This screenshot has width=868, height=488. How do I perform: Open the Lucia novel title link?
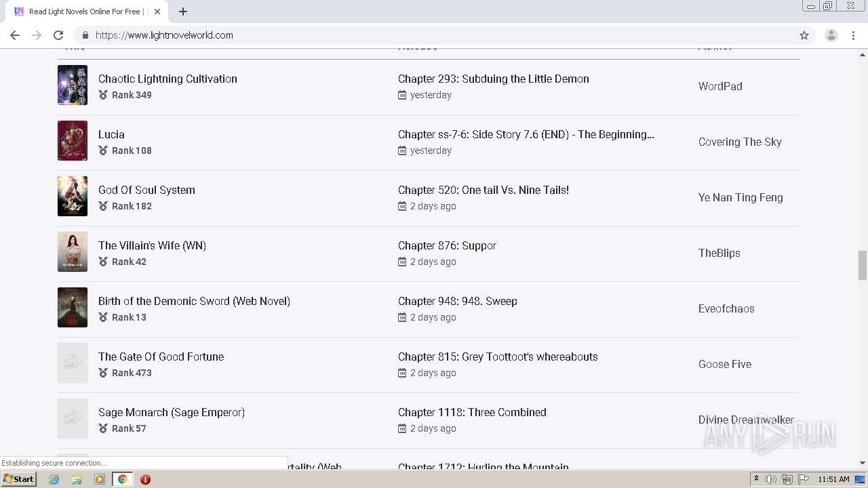coord(111,134)
